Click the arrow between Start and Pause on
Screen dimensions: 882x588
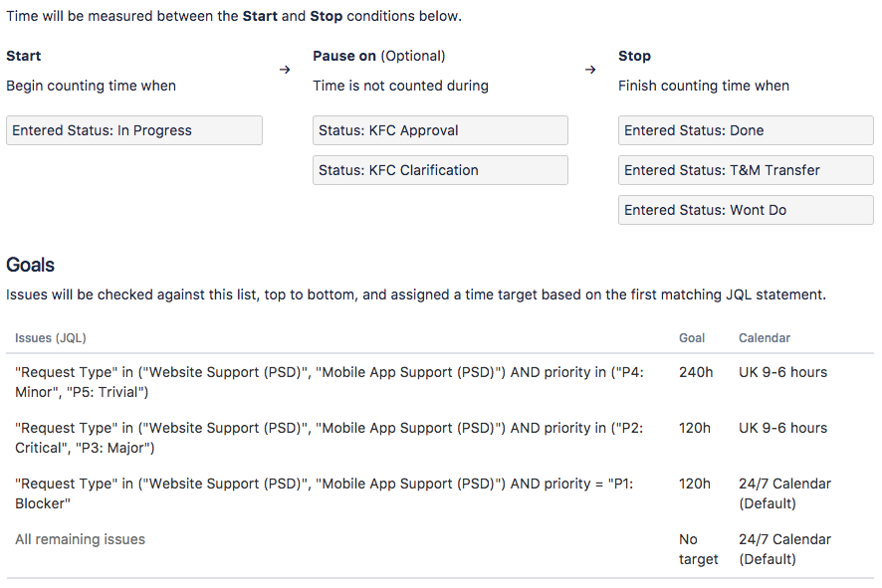tap(285, 70)
